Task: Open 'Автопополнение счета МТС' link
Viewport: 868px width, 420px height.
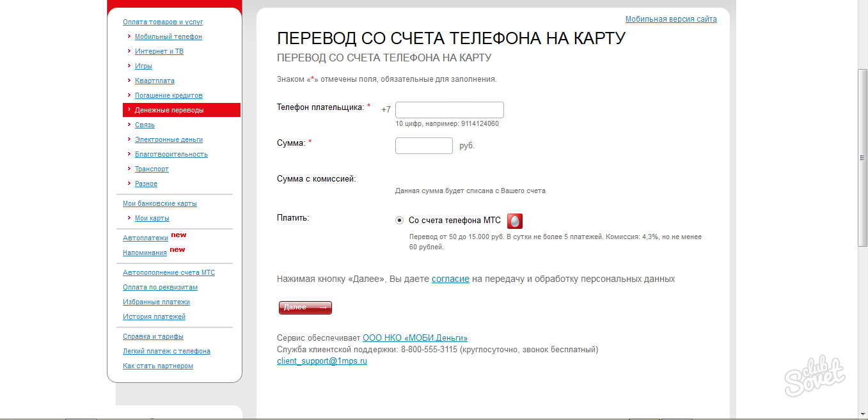Action: (169, 272)
